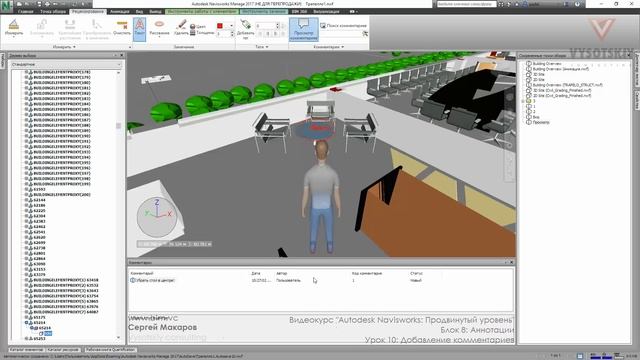Viewport: 640px width, 360px height.
Task: Select Building Overview (TRAPELO_STRUCT.nwf) viewpoint
Action: coord(567,85)
